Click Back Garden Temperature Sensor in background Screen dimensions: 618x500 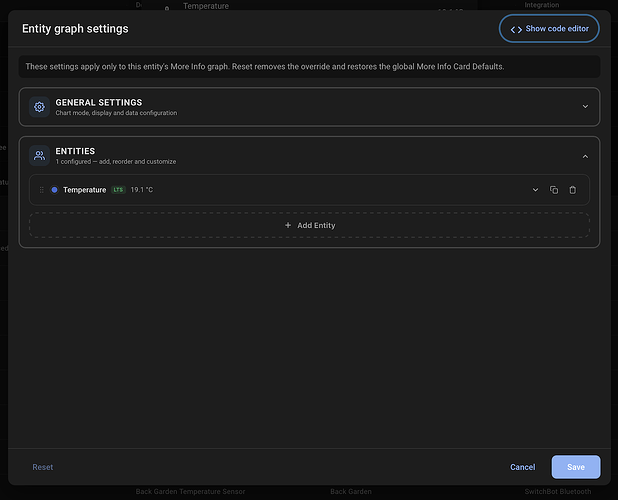click(x=190, y=491)
